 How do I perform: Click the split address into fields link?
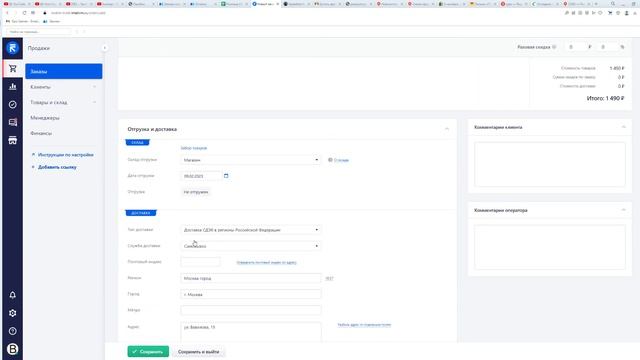(x=364, y=325)
